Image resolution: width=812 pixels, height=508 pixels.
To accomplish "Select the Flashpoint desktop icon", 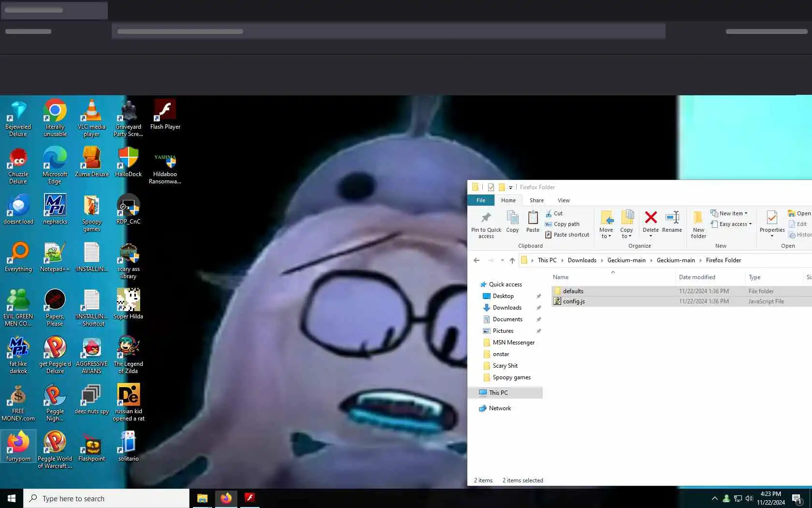I will [x=91, y=447].
